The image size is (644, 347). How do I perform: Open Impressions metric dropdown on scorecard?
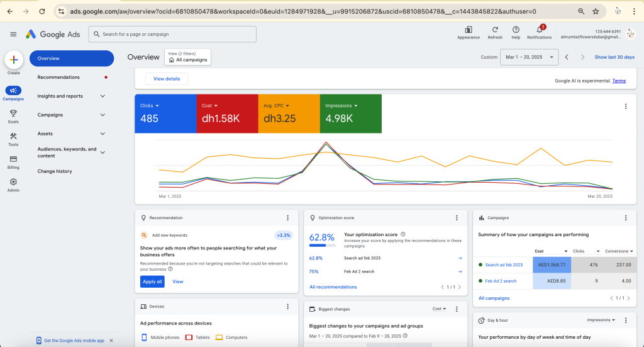(x=341, y=106)
